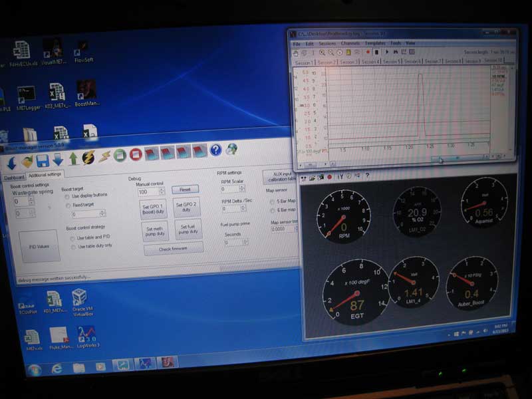This screenshot has height=399, width=532.
Task: Open the Channels menu in LogWorks
Action: coord(350,43)
